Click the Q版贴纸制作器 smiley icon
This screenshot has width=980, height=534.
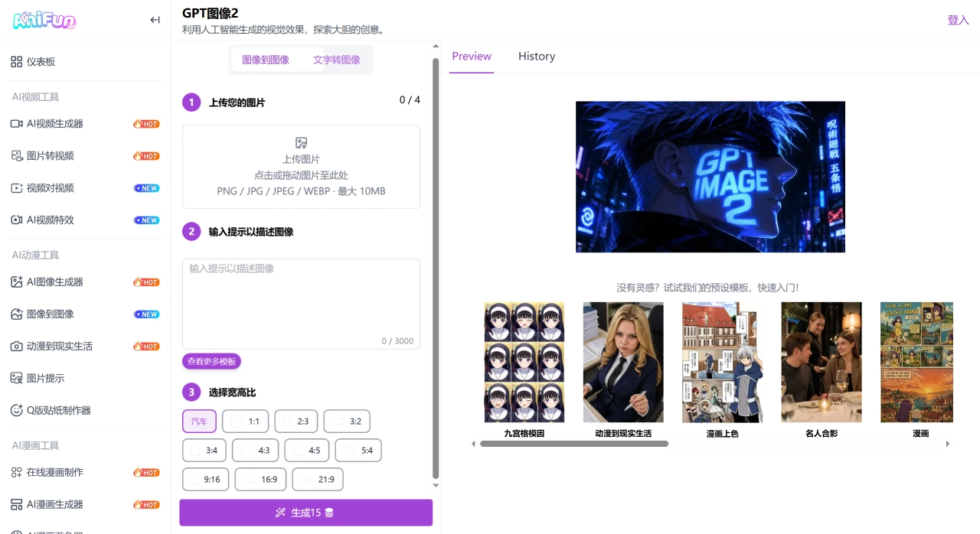pos(16,411)
